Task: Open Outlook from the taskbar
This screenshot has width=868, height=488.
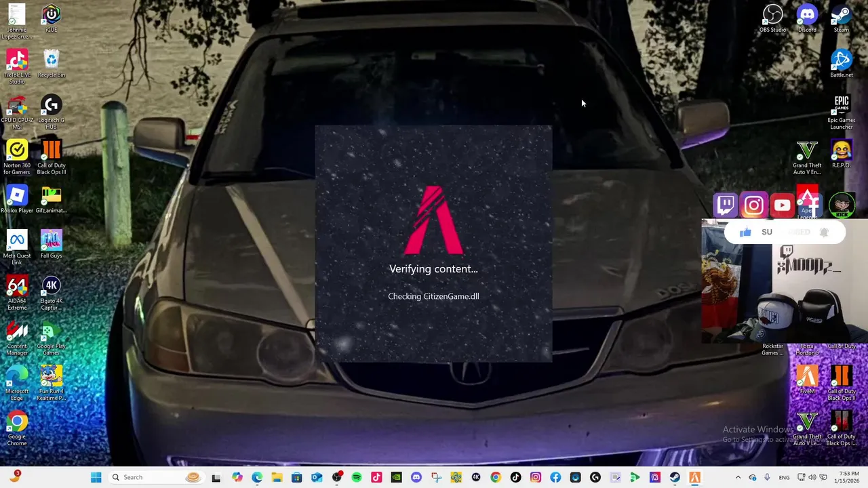Action: pos(317,477)
